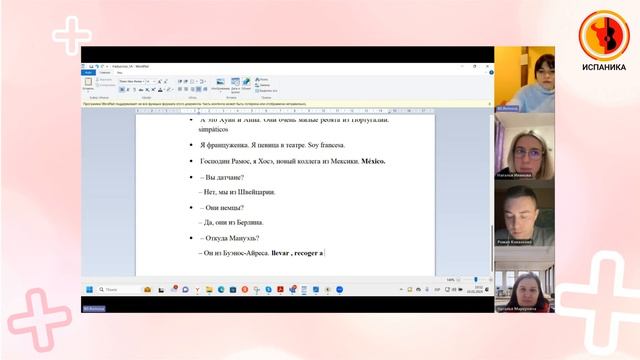Click the Paste (Вставить) clipboard icon
Screen dimensions: 640x360
click(88, 82)
